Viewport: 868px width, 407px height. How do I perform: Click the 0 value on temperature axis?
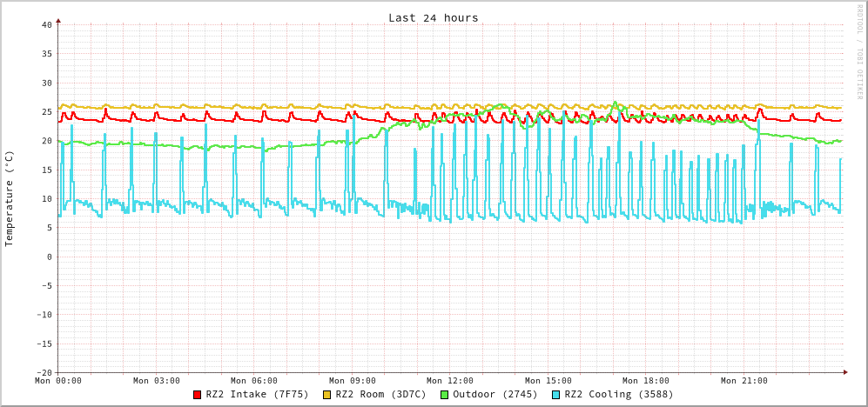pos(50,257)
